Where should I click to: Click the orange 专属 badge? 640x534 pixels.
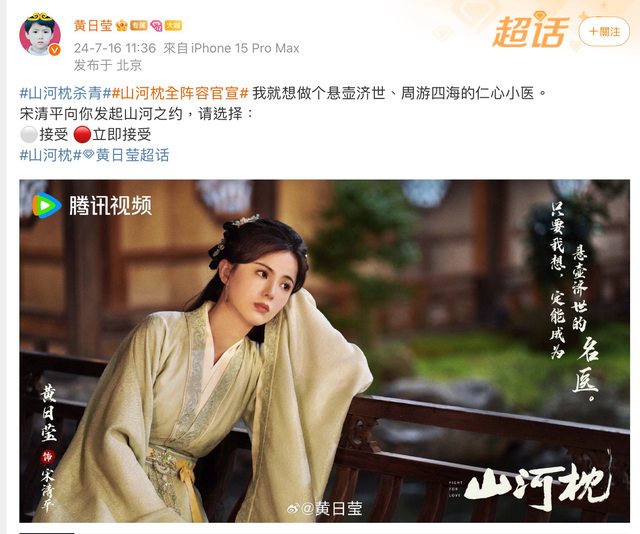[x=138, y=26]
